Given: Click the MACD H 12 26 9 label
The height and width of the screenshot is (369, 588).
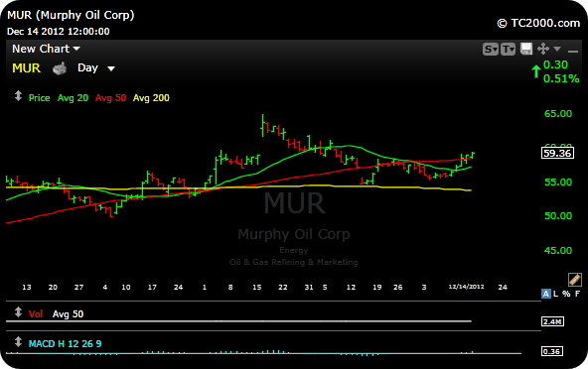Looking at the screenshot, I should coord(65,344).
